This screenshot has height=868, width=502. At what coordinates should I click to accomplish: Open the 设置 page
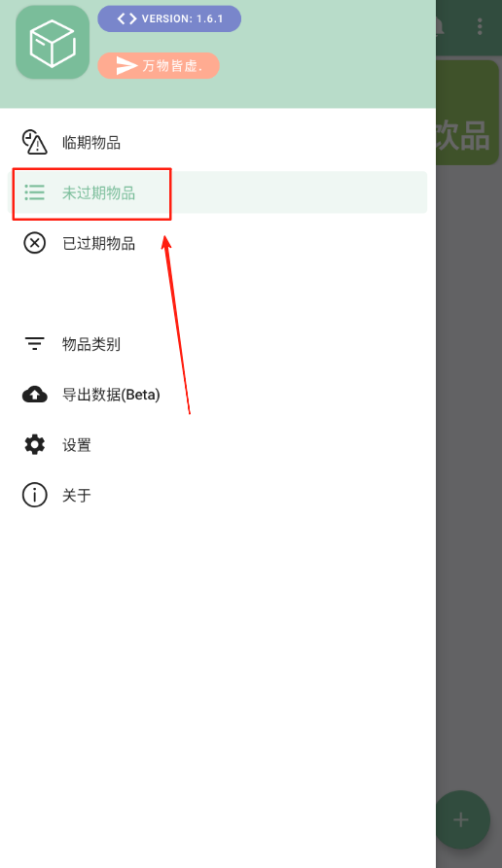point(218,444)
